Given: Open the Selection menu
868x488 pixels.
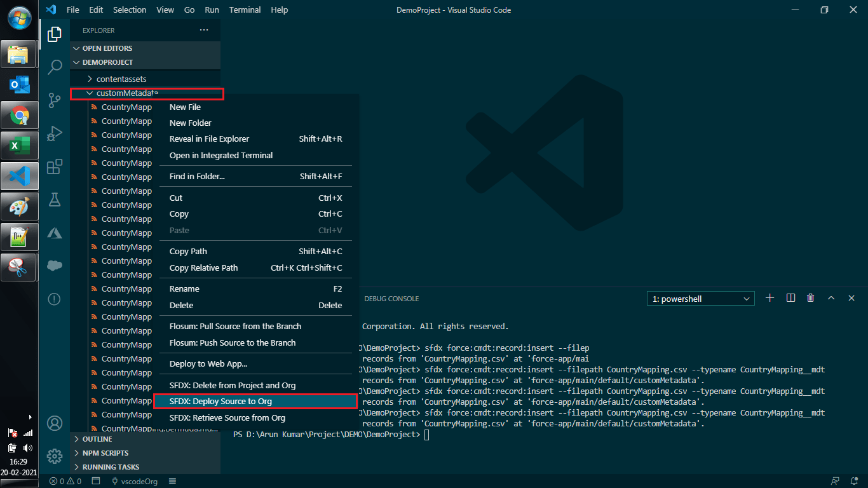Looking at the screenshot, I should coord(130,10).
